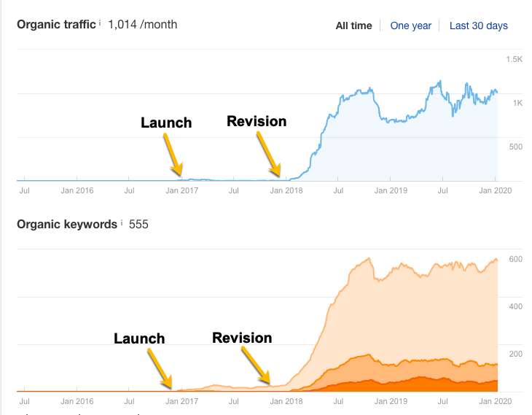Switch to the One year view

pos(410,26)
